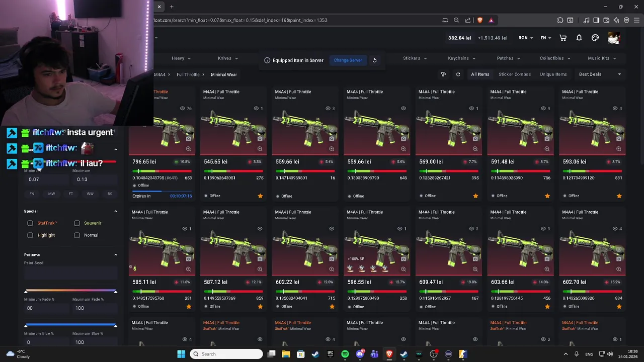Click the Change Server button
The height and width of the screenshot is (362, 644).
tap(348, 60)
